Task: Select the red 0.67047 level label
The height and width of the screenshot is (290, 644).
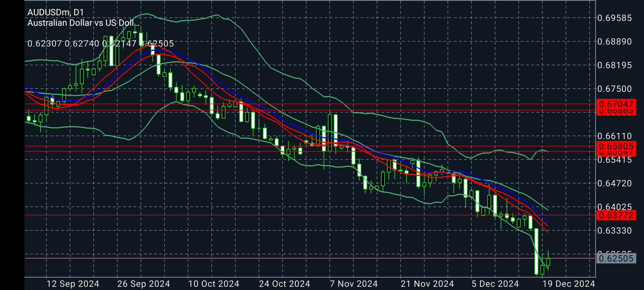Action: [616, 104]
